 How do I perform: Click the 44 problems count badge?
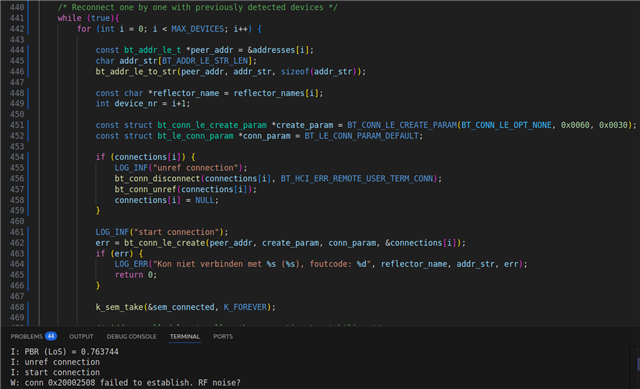tap(51, 336)
